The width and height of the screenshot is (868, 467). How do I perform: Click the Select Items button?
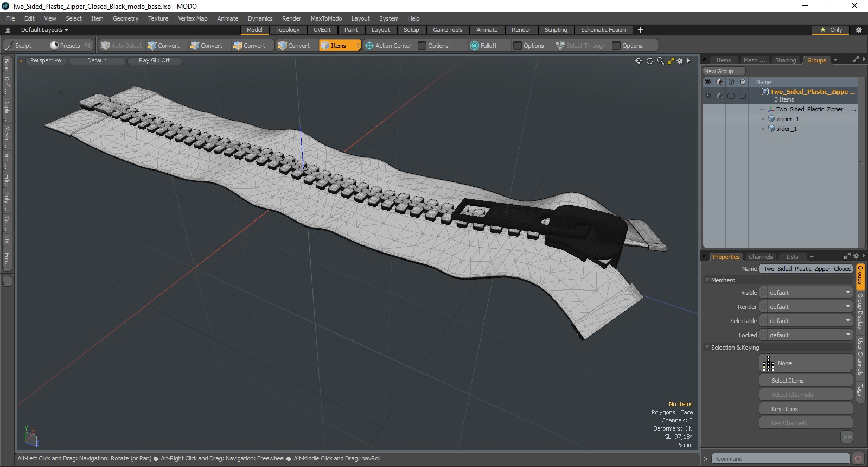coord(806,381)
